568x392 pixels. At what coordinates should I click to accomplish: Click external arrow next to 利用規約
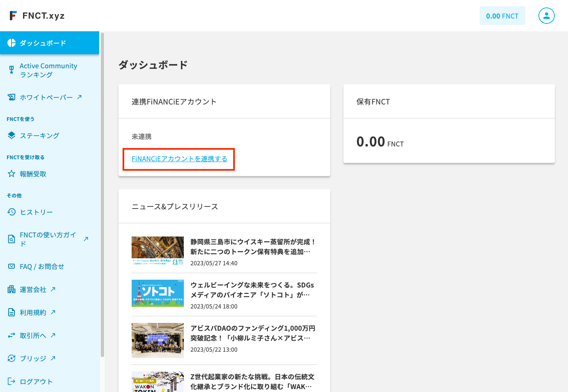tap(53, 312)
